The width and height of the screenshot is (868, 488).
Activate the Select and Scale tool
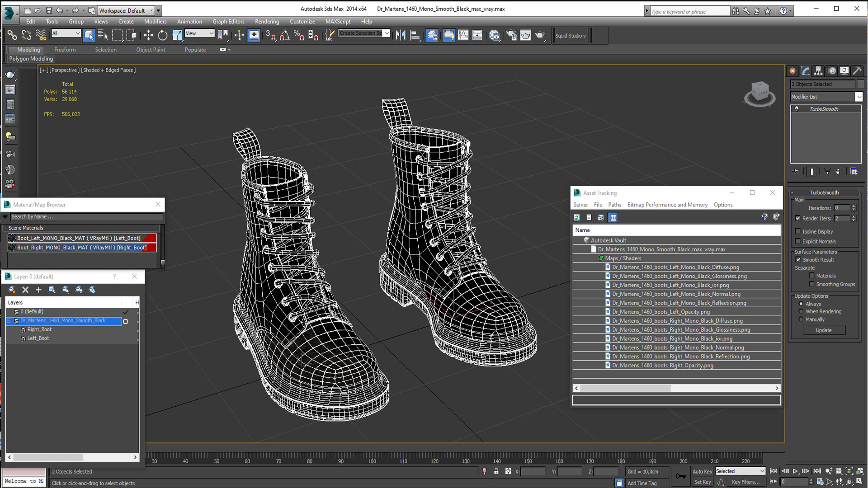pos(177,35)
